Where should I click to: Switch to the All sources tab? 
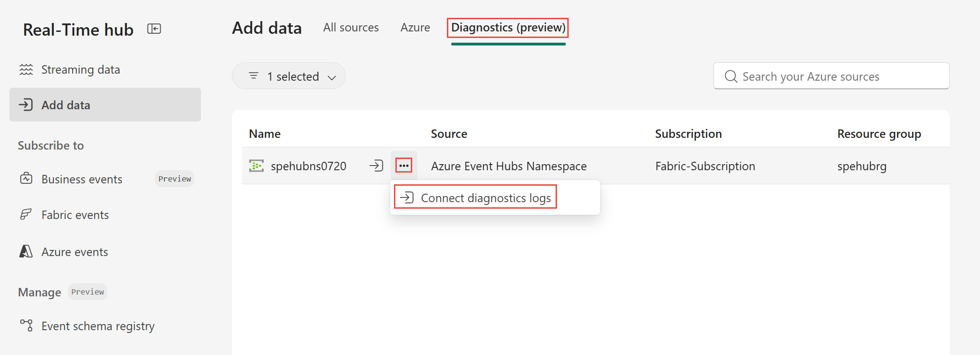[x=351, y=28]
